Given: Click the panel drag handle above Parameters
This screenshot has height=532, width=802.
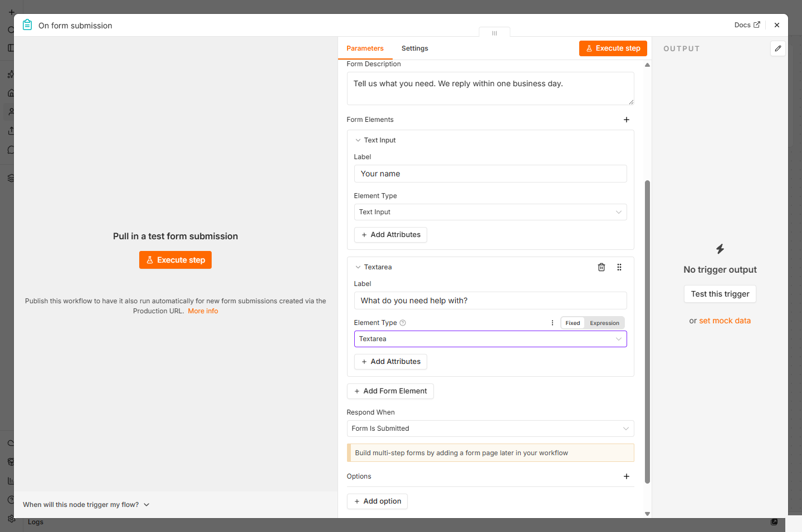Looking at the screenshot, I should 495,33.
